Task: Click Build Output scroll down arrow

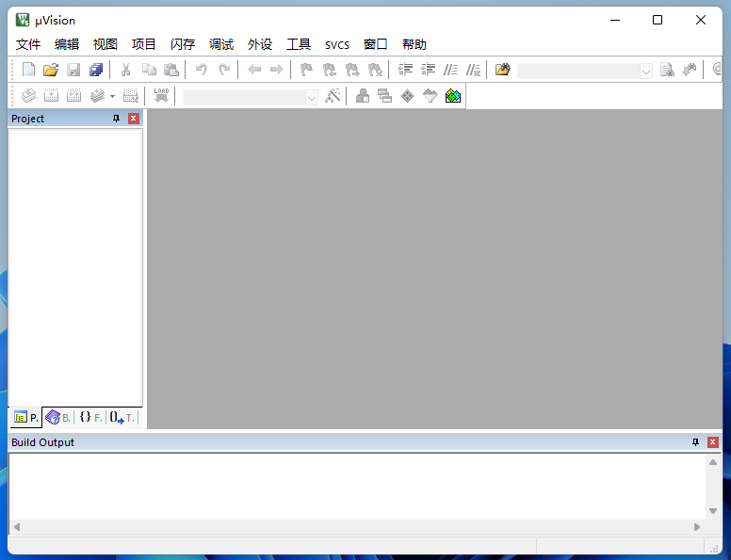Action: 713,511
